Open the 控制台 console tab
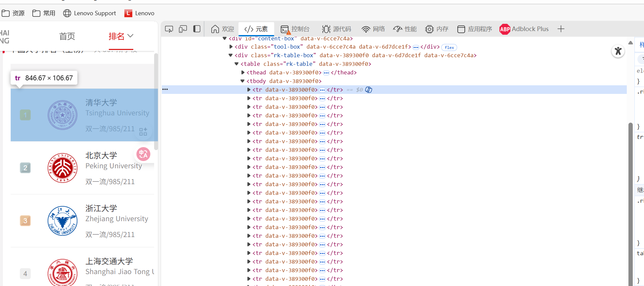 click(295, 29)
